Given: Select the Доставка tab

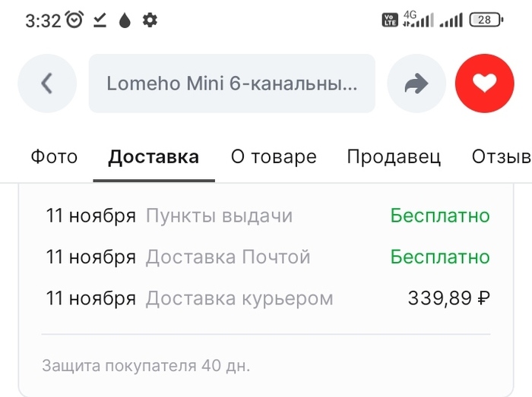Looking at the screenshot, I should (x=154, y=157).
